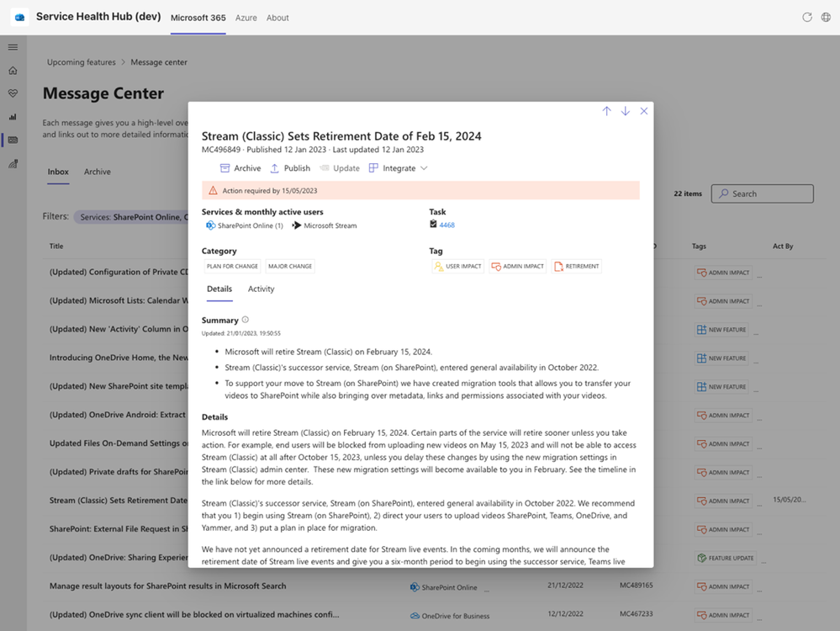Click the RETIREMENT tag
The width and height of the screenshot is (840, 631).
pyautogui.click(x=577, y=267)
